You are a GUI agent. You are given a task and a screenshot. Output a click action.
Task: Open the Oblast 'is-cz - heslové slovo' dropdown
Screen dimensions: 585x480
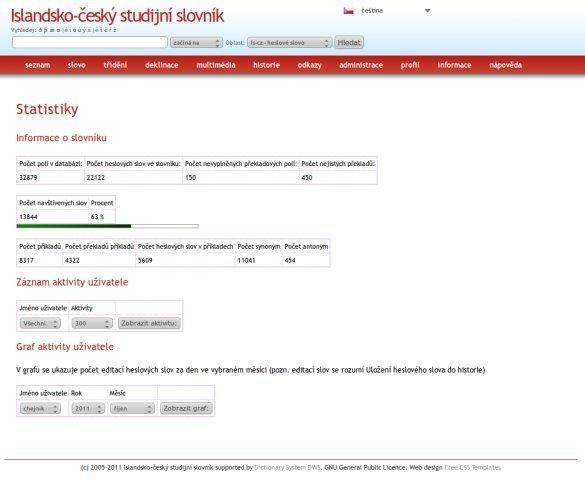pos(289,43)
